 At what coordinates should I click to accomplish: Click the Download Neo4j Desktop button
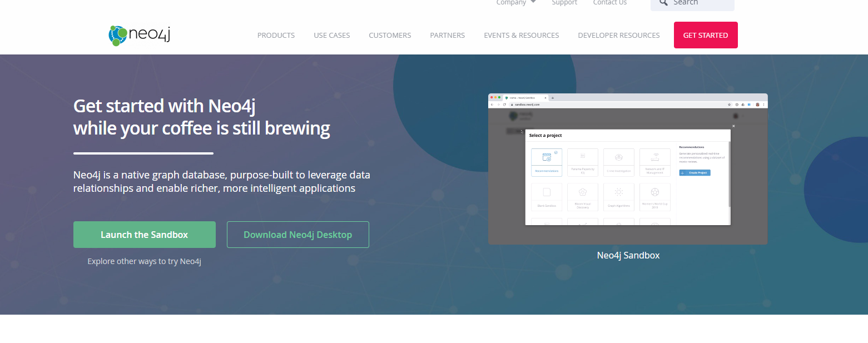pyautogui.click(x=298, y=235)
